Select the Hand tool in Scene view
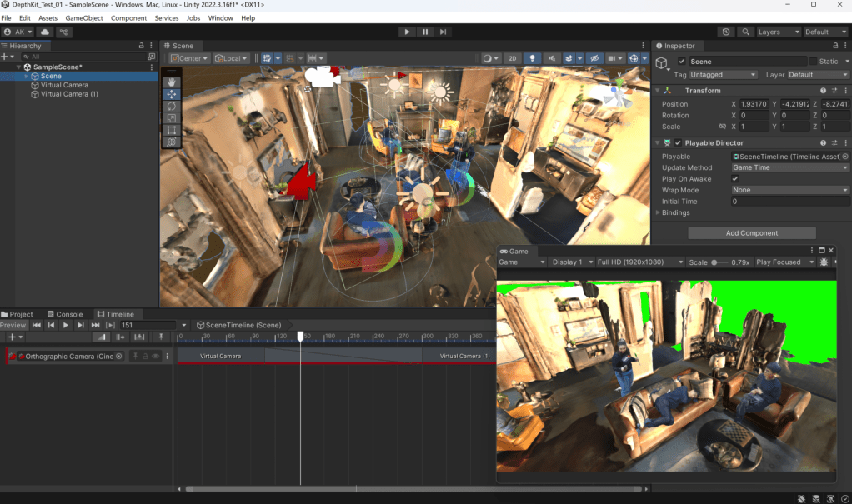The image size is (852, 504). pos(171,82)
